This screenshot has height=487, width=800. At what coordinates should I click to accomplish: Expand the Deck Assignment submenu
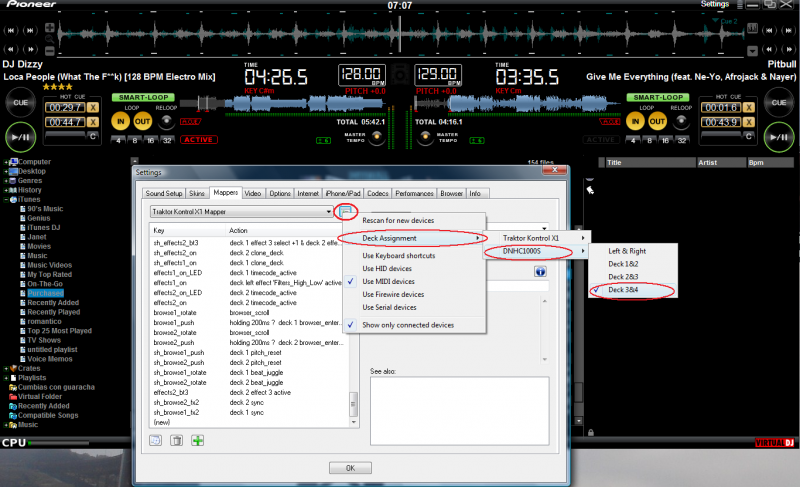(x=412, y=238)
